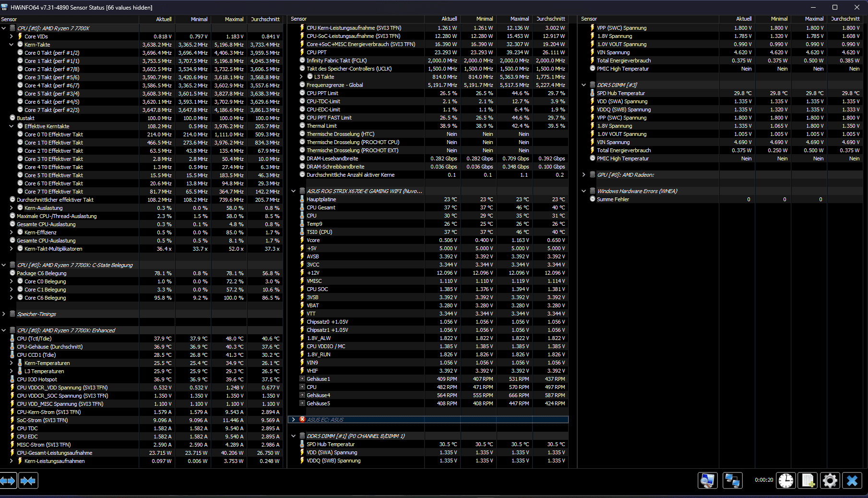Screen dimensions: 868x498
Task: Click the lightning icon beside CPU PPT
Action: pos(302,52)
